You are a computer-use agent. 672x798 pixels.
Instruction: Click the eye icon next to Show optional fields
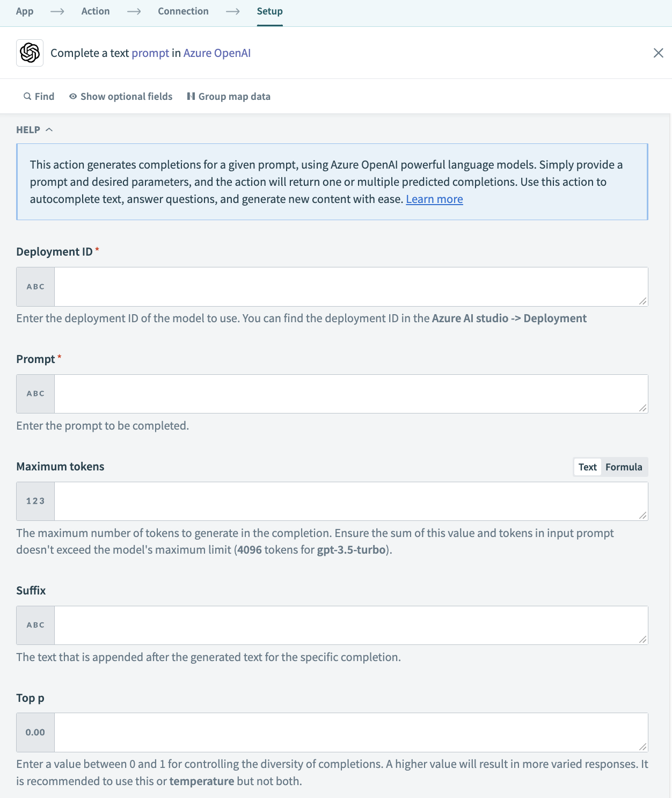(x=72, y=96)
